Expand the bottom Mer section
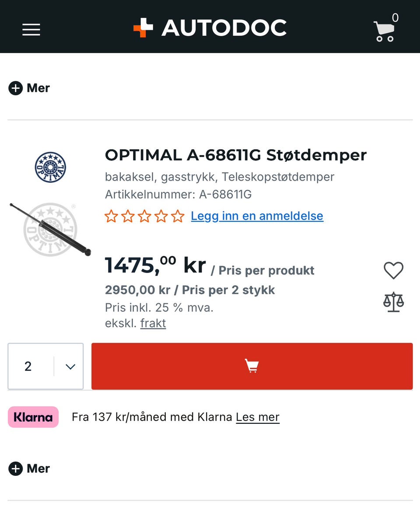Viewport: 420px width, 524px height. click(x=29, y=468)
